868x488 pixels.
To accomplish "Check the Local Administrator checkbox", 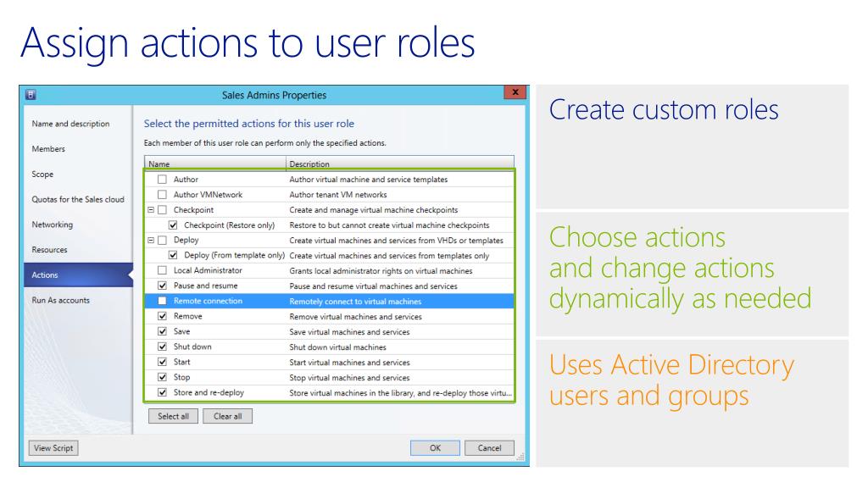I will point(162,270).
